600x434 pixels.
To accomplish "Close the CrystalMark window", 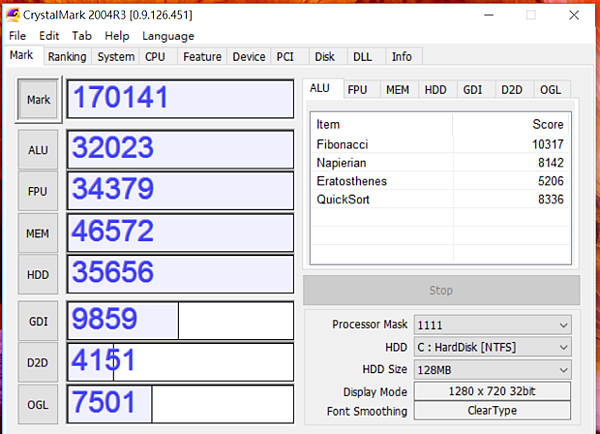I will coord(574,15).
